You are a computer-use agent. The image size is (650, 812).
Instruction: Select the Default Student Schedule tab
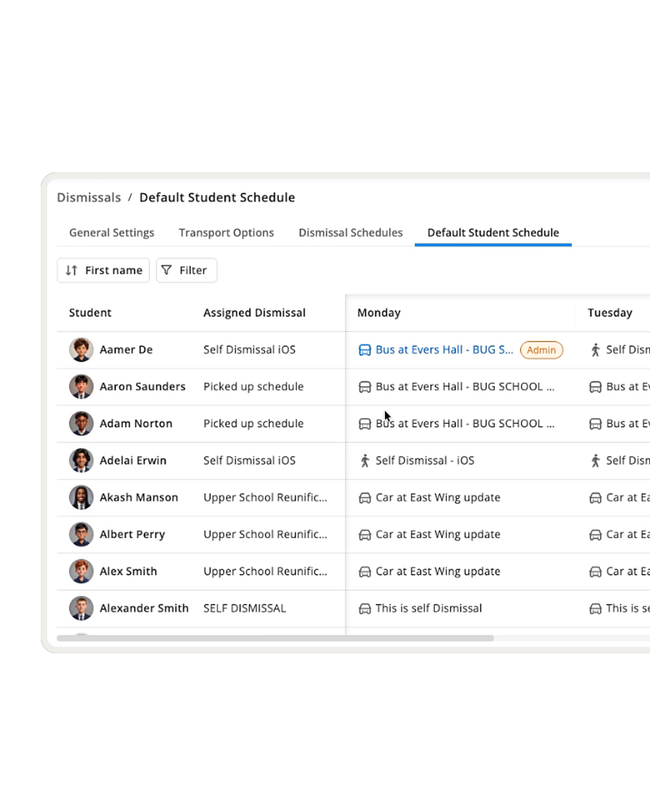pos(493,233)
